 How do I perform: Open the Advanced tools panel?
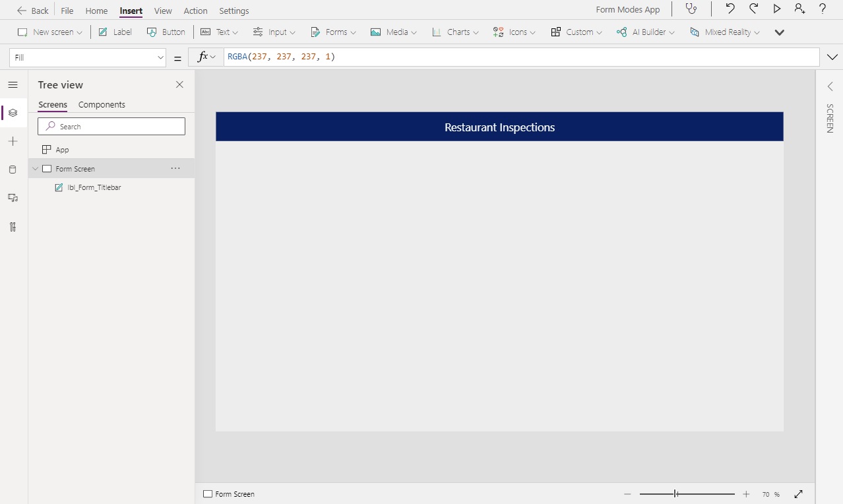point(13,226)
